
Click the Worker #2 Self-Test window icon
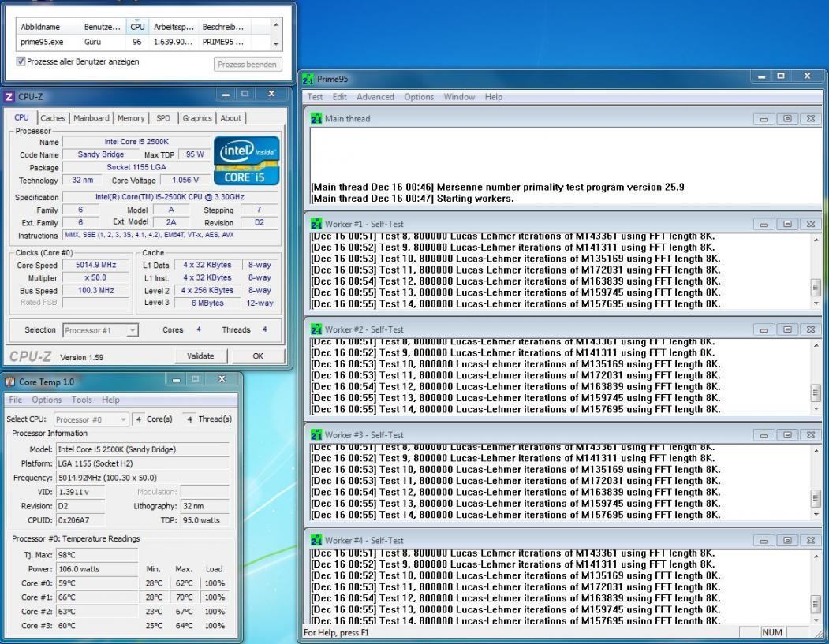316,329
